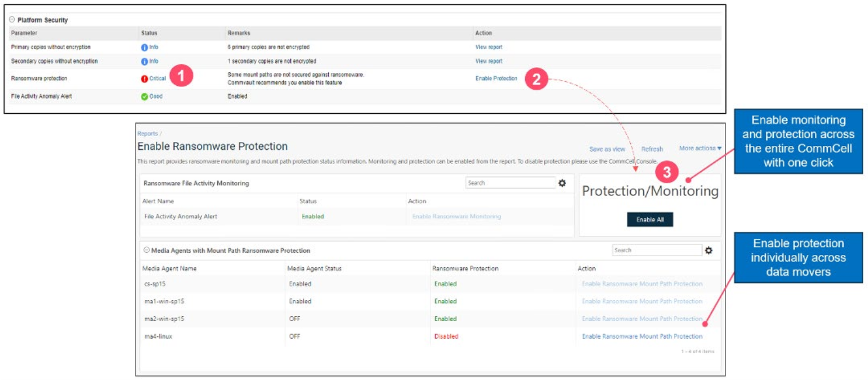Click the green Enabled status of anomaly alert
Image resolution: width=868 pixels, height=380 pixels.
click(313, 217)
